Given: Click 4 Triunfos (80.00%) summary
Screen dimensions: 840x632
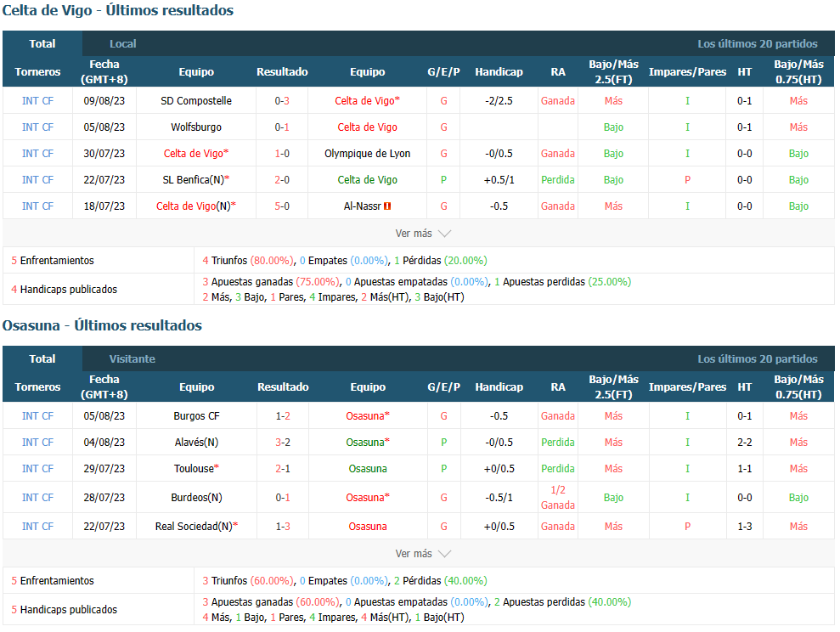Looking at the screenshot, I should click(x=248, y=261).
